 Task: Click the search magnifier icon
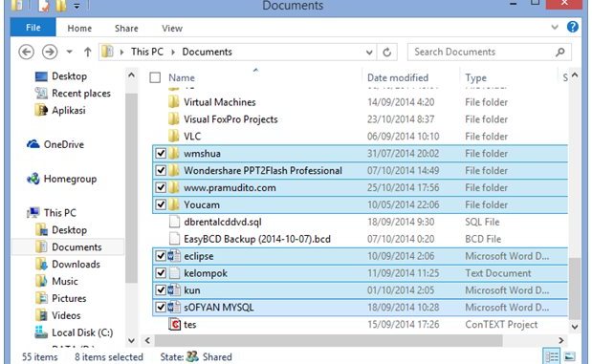[560, 52]
